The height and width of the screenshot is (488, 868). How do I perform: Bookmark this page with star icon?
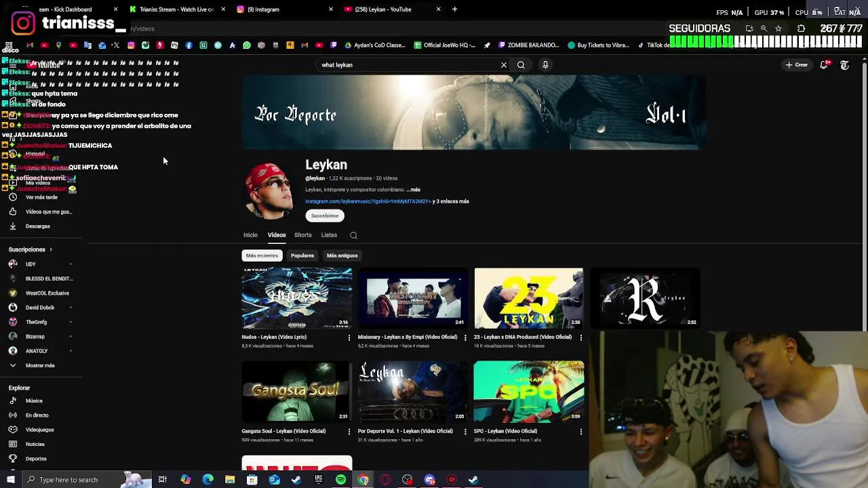tap(778, 28)
